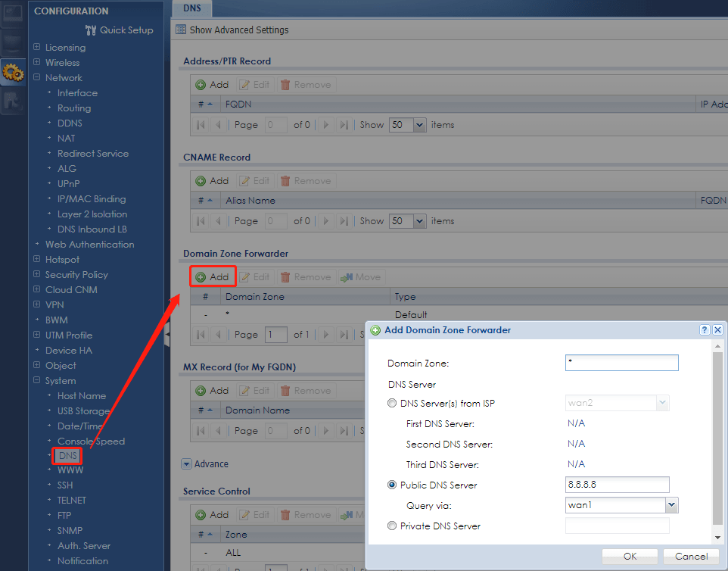Screen dimensions: 728x571
Task: Click OK in Add Domain Zone Forwarder
Action: (630, 556)
